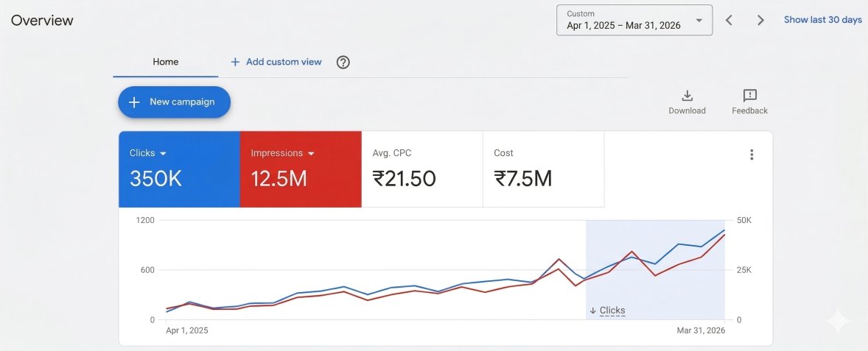
Task: Click the Show last 30 days link
Action: click(822, 19)
